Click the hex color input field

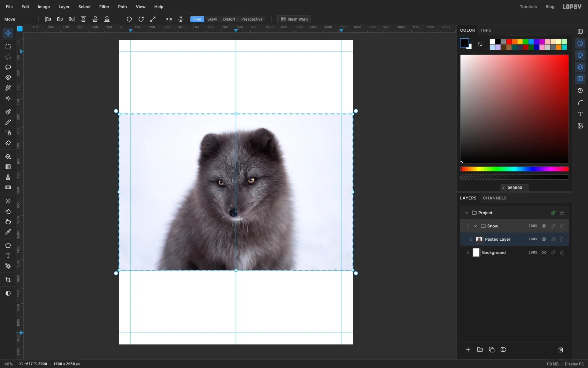(514, 188)
